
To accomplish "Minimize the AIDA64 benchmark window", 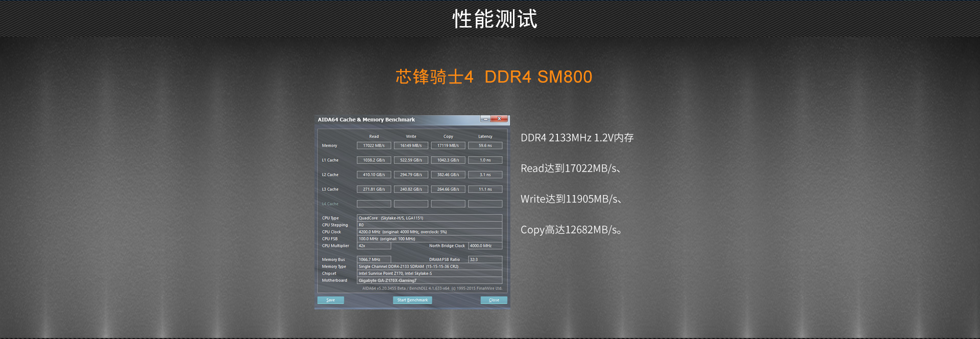I will (x=485, y=119).
